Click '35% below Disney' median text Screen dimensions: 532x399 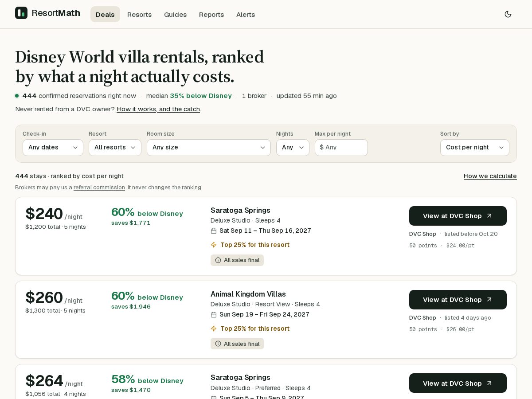click(x=201, y=96)
